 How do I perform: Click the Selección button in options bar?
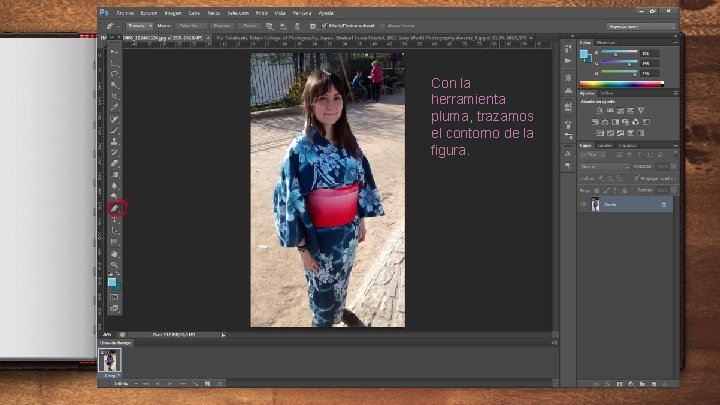pos(189,26)
